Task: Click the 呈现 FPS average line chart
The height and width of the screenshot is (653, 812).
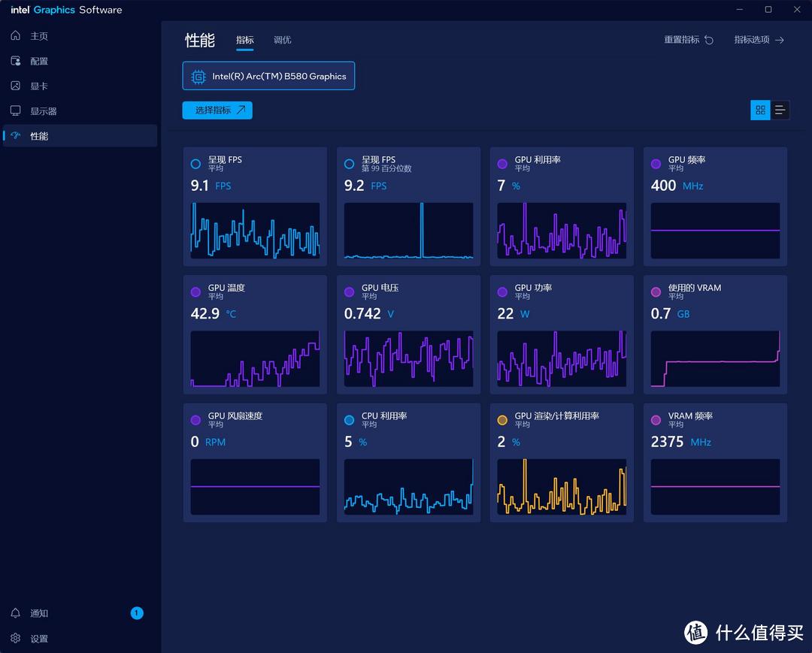Action: coord(255,230)
